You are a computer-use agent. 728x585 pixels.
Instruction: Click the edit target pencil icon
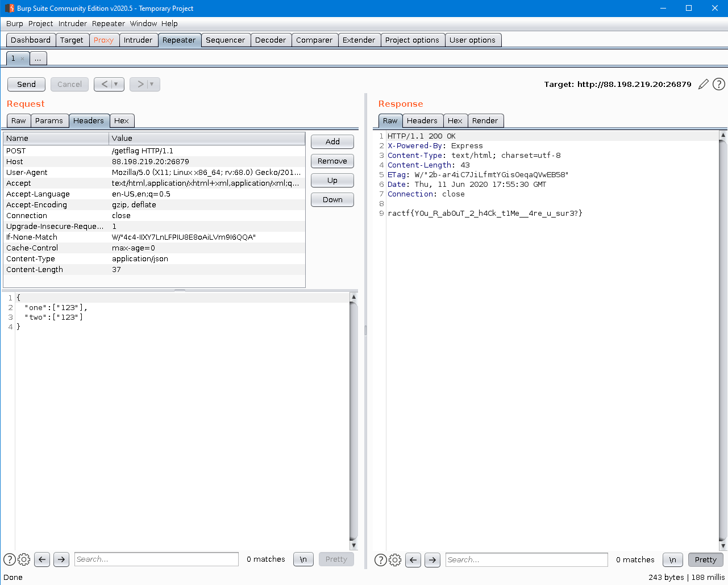(704, 84)
